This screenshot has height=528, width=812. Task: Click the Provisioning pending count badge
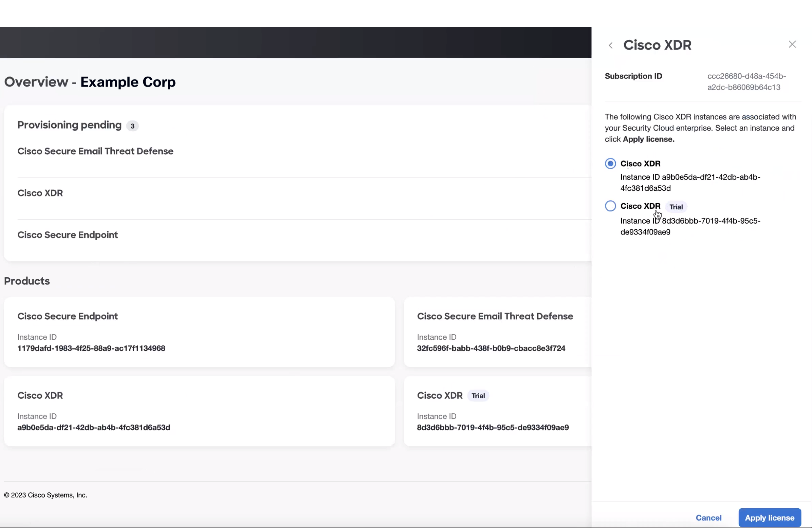132,126
